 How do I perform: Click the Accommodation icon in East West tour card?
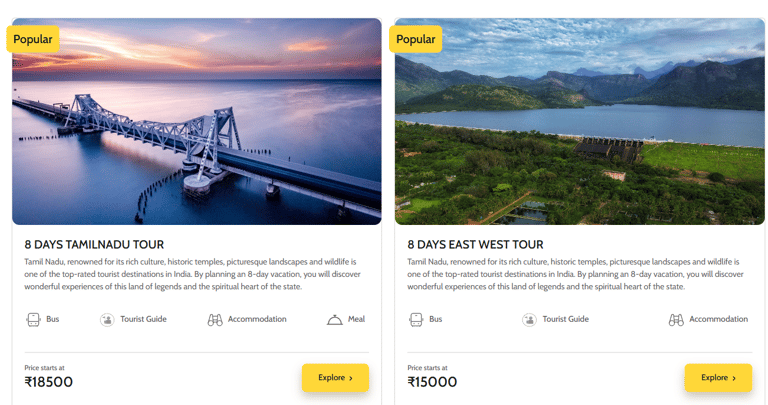676,320
